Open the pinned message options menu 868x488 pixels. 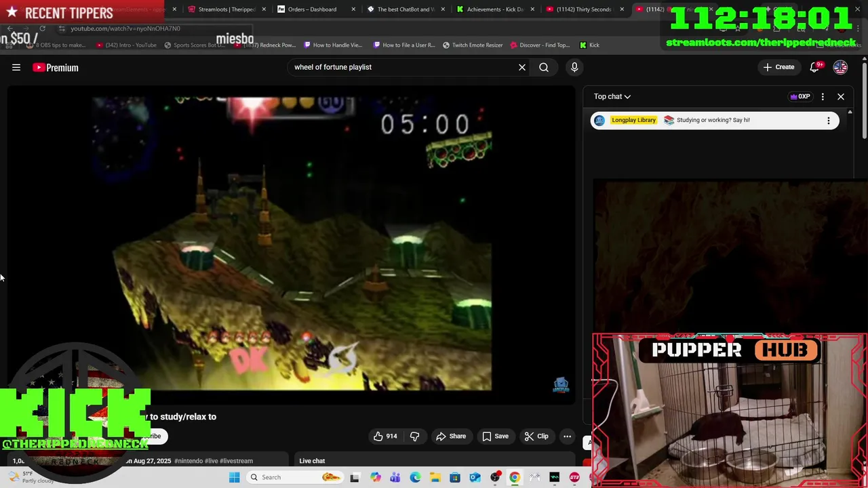point(828,120)
